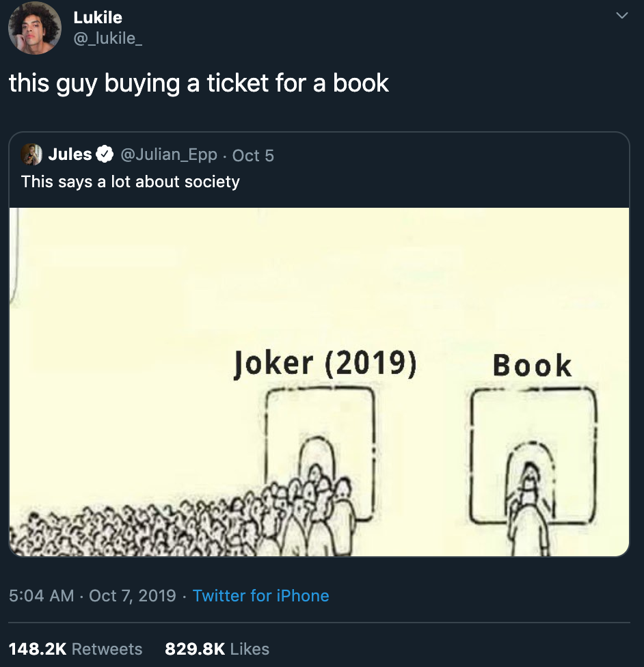Viewport: 644px width, 667px height.
Task: Open the 5:04 AM timestamp
Action: [41, 595]
